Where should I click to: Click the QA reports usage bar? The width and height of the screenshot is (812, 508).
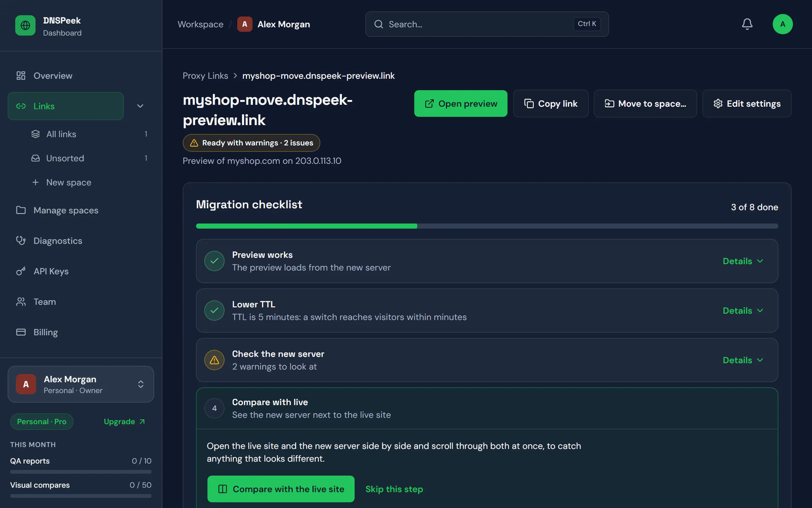(x=81, y=472)
